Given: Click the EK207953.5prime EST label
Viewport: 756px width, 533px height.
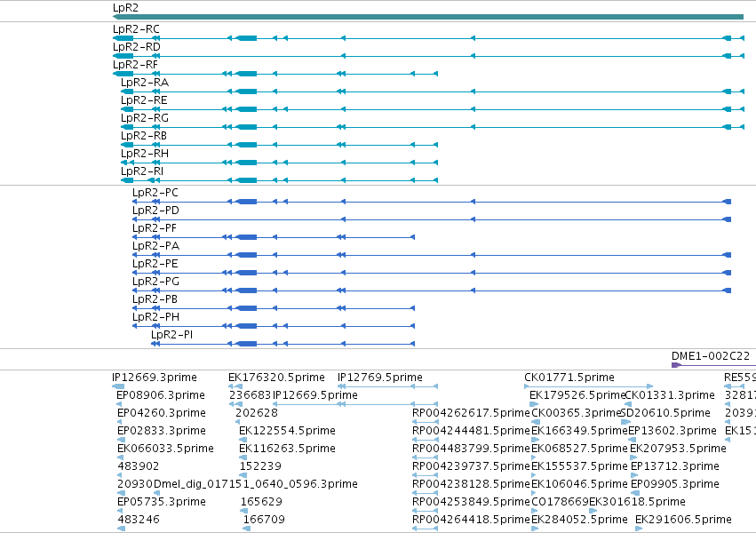Looking at the screenshot, I should [678, 449].
